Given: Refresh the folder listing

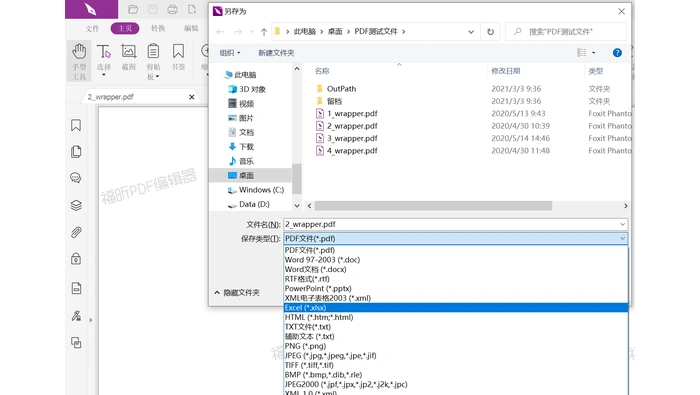Looking at the screenshot, I should click(490, 32).
